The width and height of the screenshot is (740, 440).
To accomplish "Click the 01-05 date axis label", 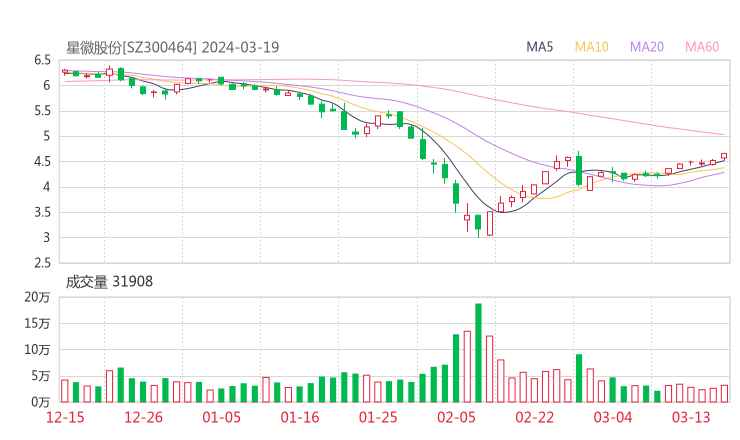I will (221, 417).
